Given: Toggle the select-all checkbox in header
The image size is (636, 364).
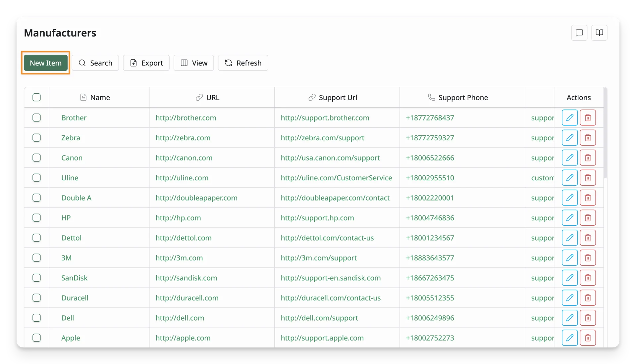Looking at the screenshot, I should (36, 97).
